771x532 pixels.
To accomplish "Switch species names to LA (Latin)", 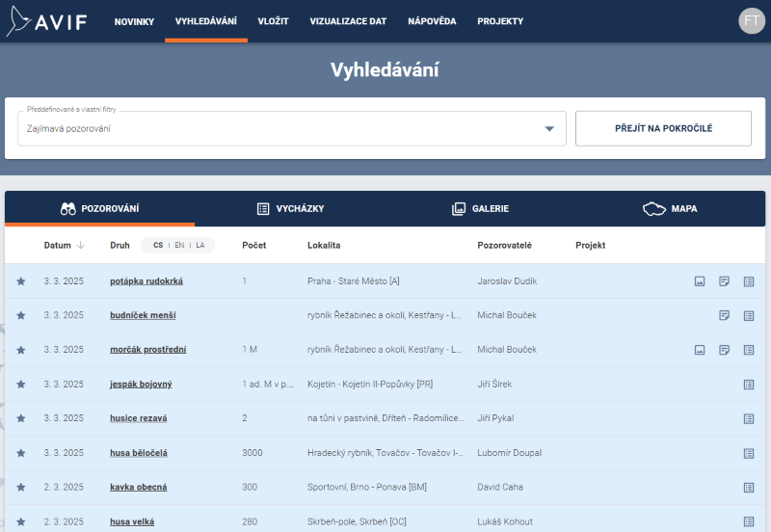I will click(200, 246).
